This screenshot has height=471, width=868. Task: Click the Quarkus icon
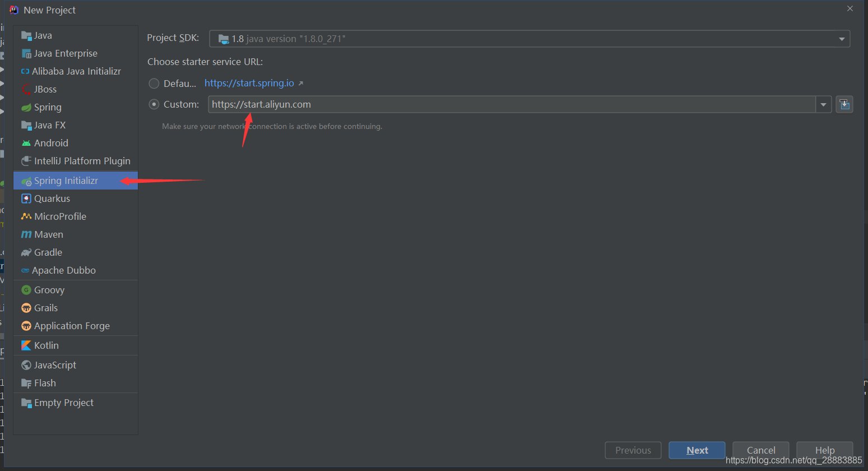click(26, 198)
